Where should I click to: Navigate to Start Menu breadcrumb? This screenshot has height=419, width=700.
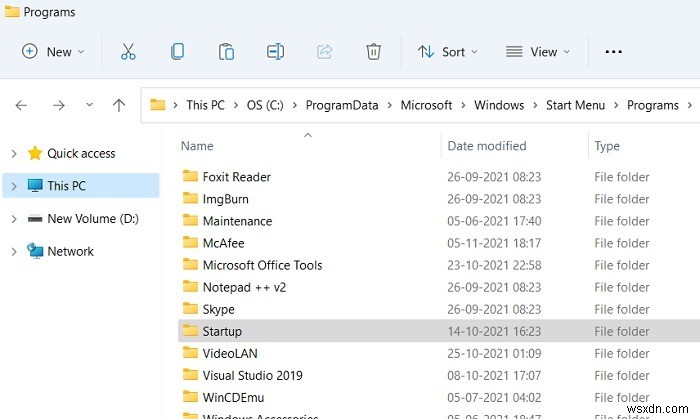[x=575, y=105]
